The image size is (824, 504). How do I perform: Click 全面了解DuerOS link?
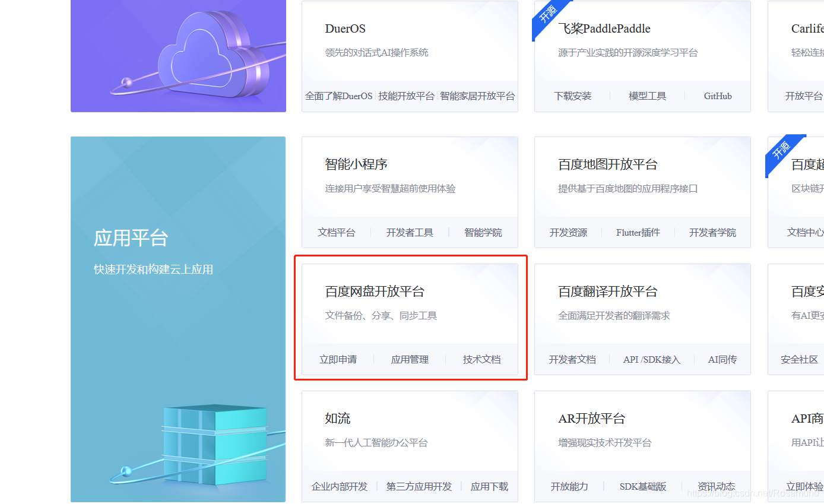click(x=339, y=96)
